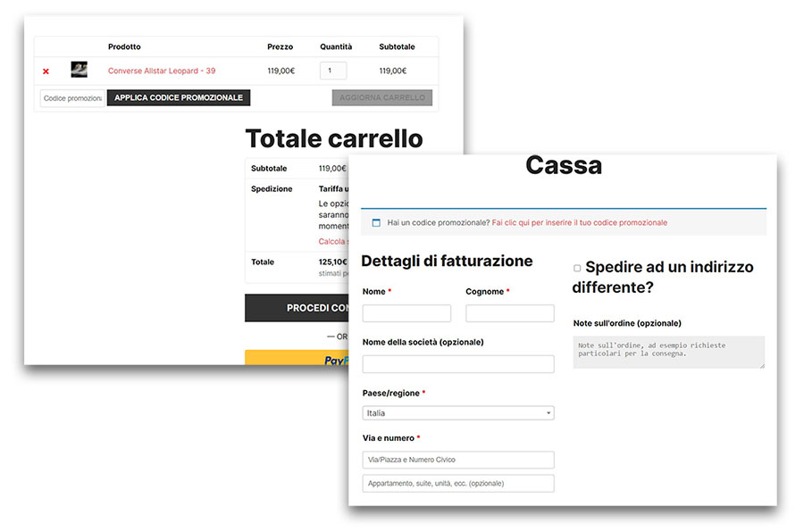
Task: Click link to enter promo code
Action: (579, 222)
